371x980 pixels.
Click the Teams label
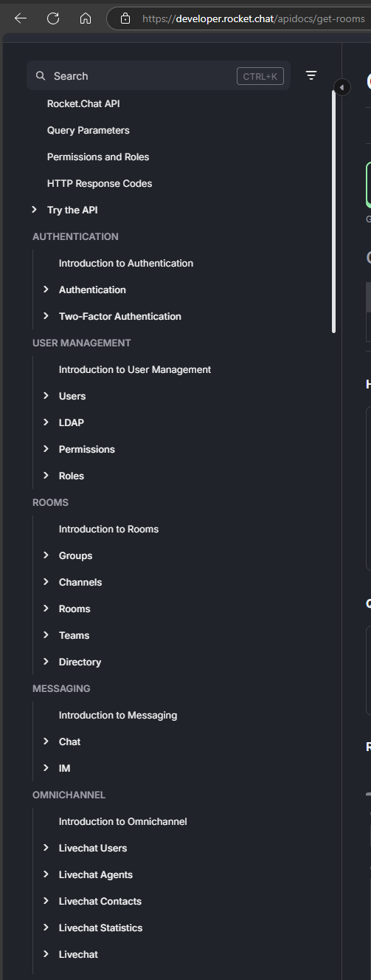(x=74, y=635)
